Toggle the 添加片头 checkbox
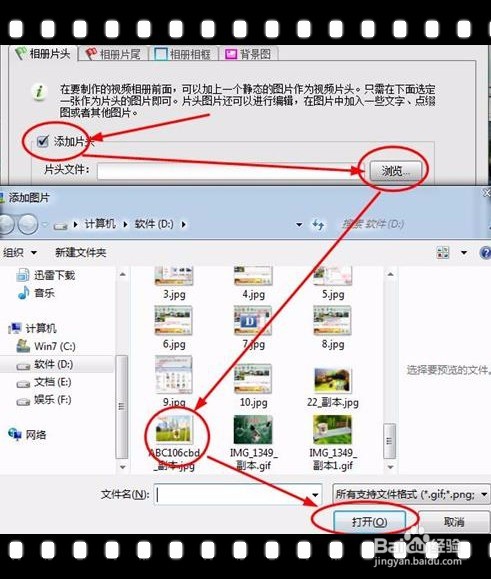Viewport: 491px width, 579px height. [x=42, y=141]
